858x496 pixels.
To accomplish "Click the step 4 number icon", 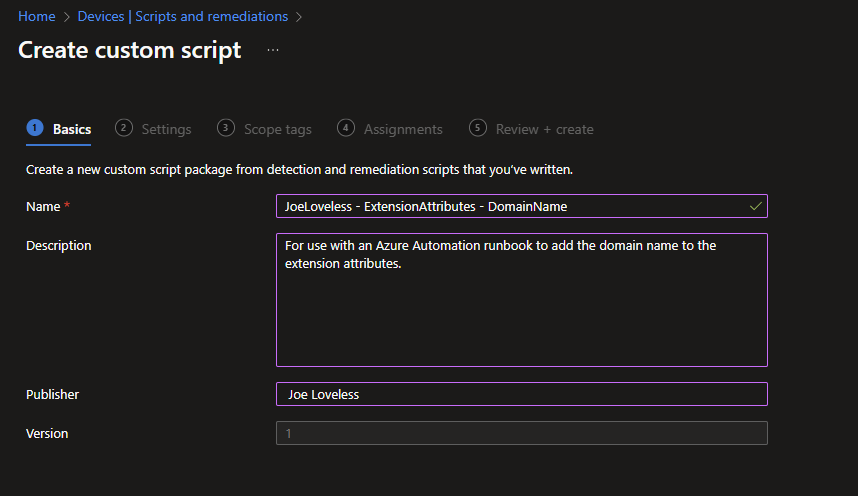I will coord(346,128).
